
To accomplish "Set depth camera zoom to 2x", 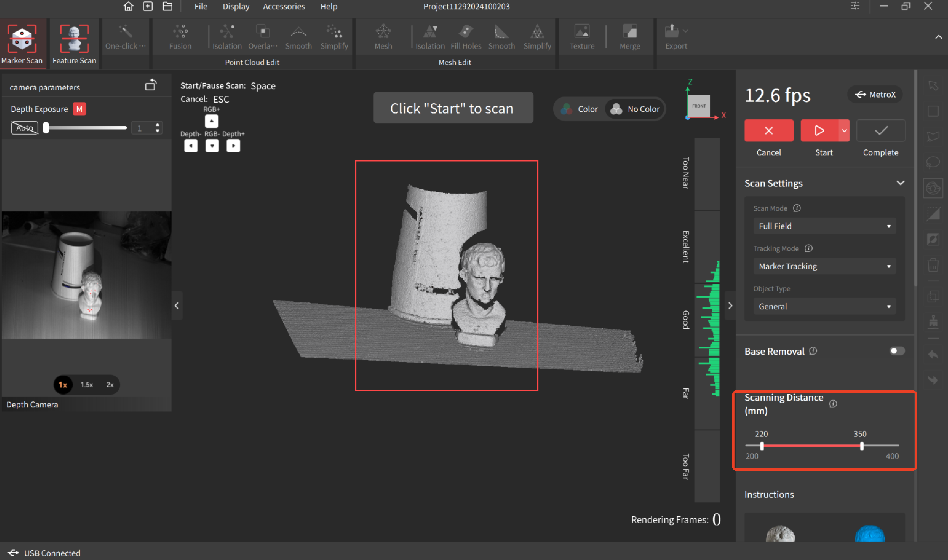I will pos(110,385).
